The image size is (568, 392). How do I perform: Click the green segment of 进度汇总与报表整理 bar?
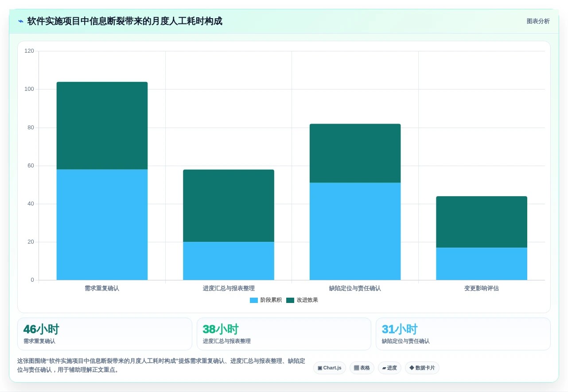[229, 206]
